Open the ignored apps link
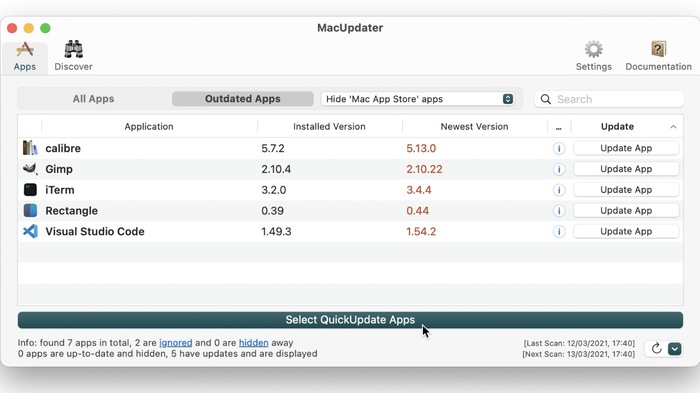 coord(175,343)
